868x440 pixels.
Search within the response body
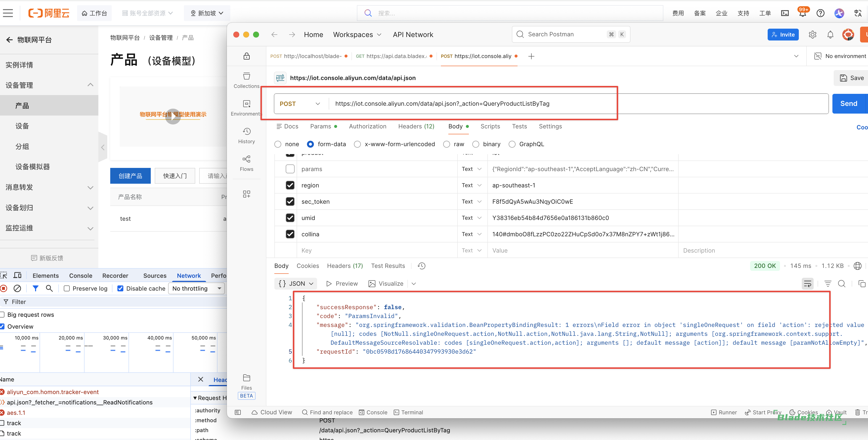841,284
